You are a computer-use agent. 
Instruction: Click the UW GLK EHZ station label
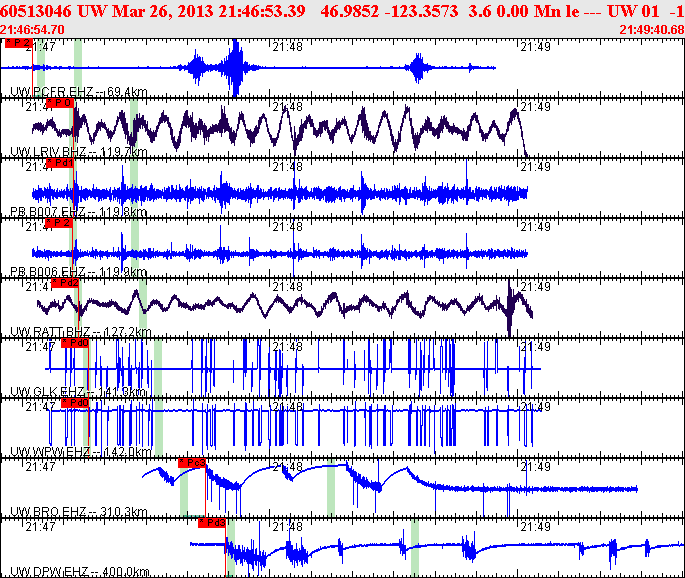78,392
